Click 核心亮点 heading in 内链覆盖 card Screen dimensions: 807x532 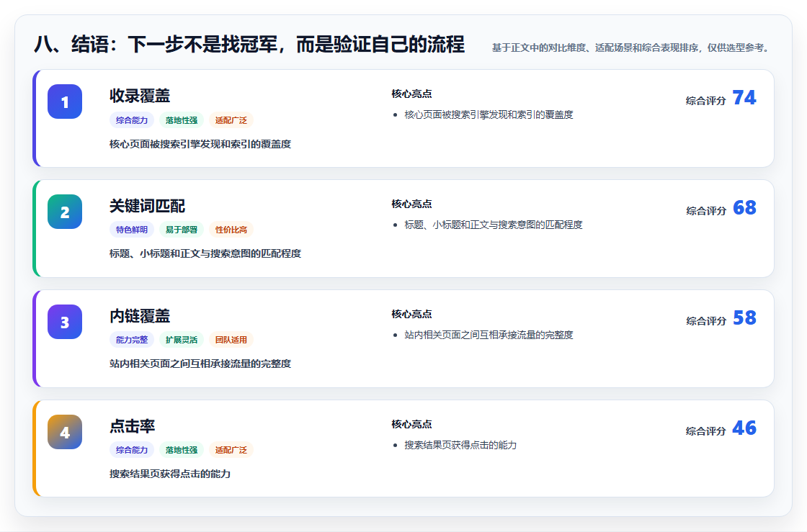[411, 314]
